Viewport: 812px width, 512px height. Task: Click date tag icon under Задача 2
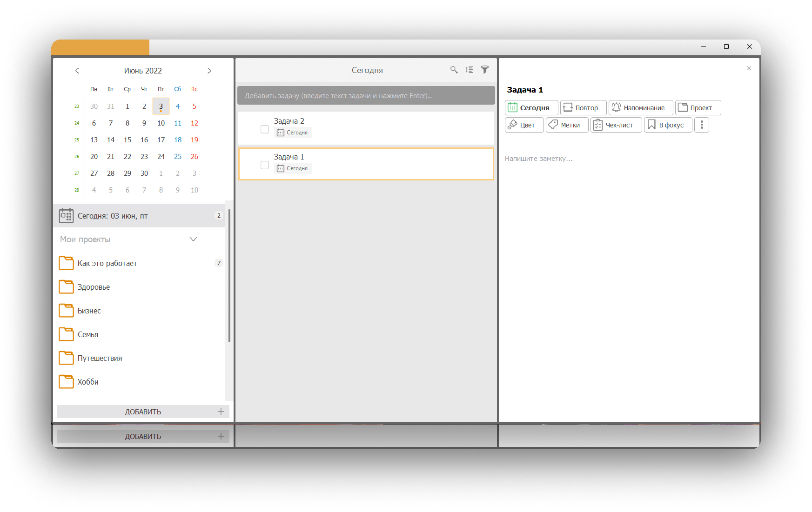coord(280,133)
